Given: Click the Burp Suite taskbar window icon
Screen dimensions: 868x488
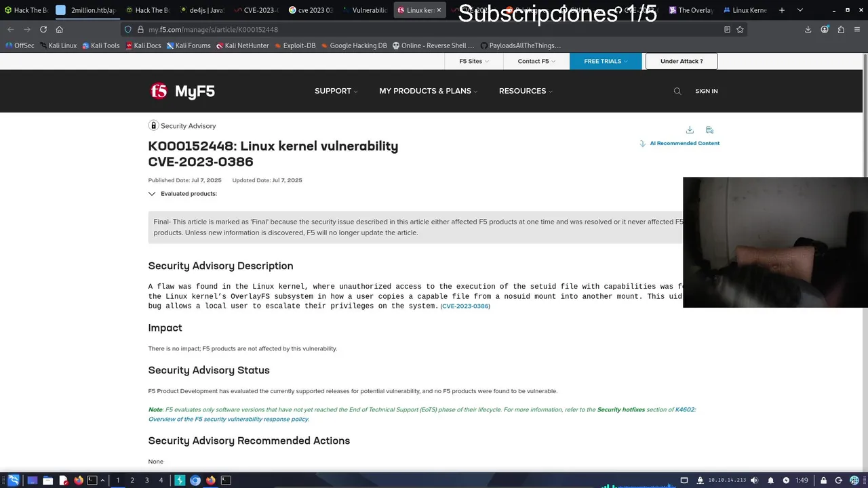Looking at the screenshot, I should [x=180, y=480].
